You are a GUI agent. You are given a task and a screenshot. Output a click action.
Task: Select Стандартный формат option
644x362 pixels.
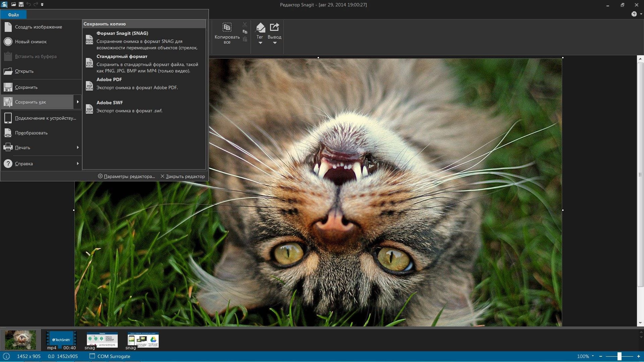tap(144, 63)
